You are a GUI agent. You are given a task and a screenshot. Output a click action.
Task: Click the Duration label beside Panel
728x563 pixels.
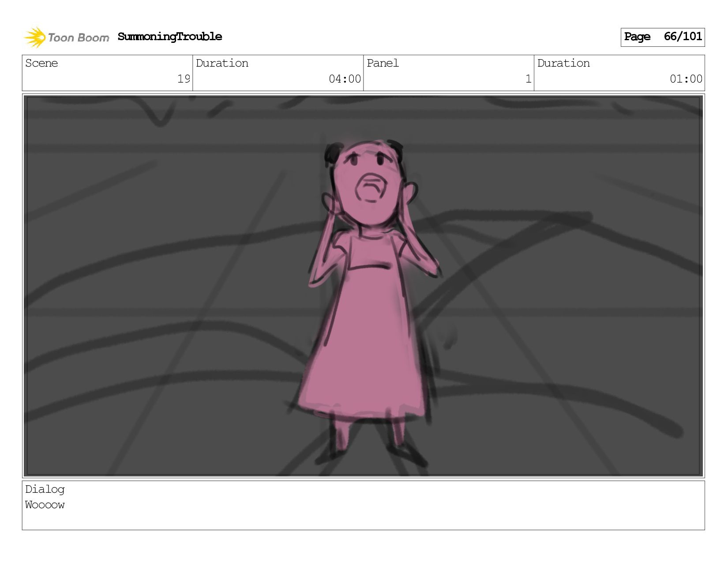(x=563, y=63)
